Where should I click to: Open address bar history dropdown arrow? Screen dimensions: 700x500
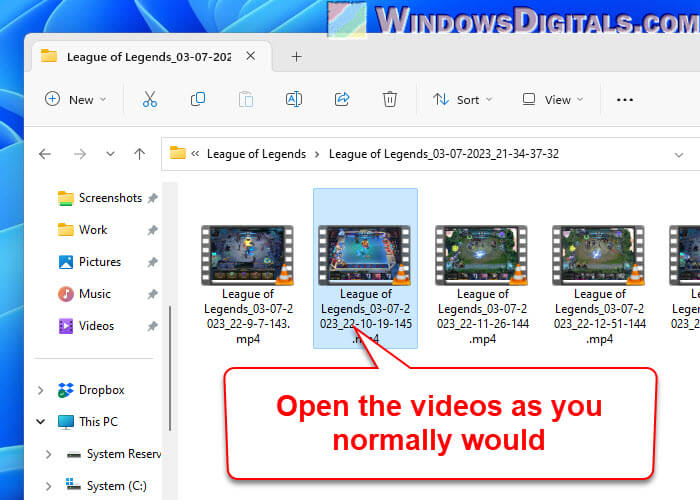pos(679,155)
